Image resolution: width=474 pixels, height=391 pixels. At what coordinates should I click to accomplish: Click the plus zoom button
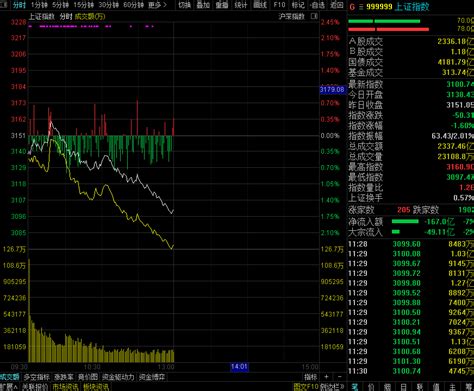pyautogui.click(x=326, y=377)
